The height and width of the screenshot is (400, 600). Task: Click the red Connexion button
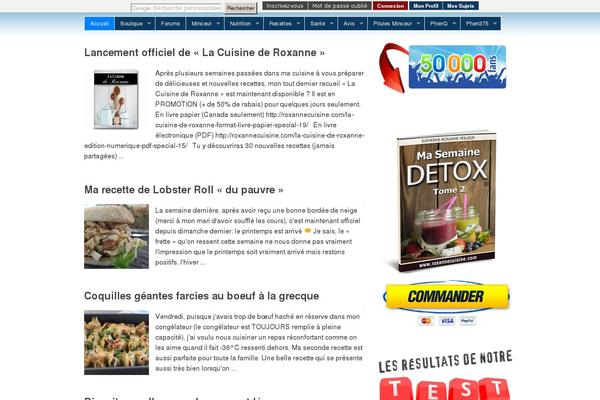pyautogui.click(x=390, y=6)
